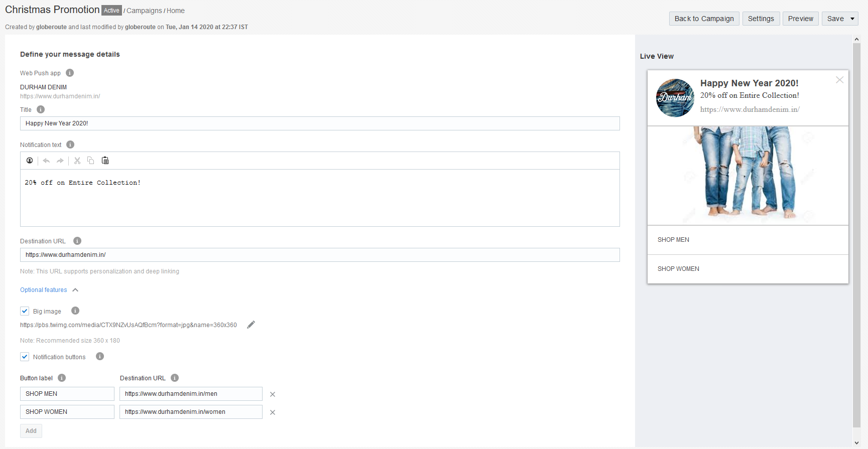Click inside the Notification text editor area

point(320,198)
